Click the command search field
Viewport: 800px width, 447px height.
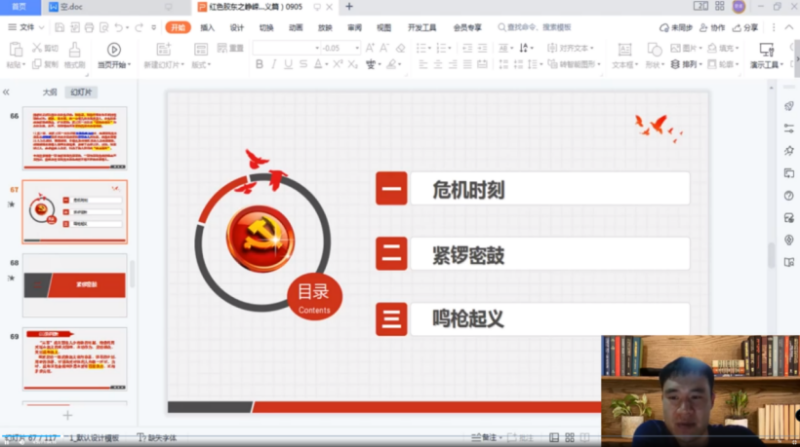[534, 28]
